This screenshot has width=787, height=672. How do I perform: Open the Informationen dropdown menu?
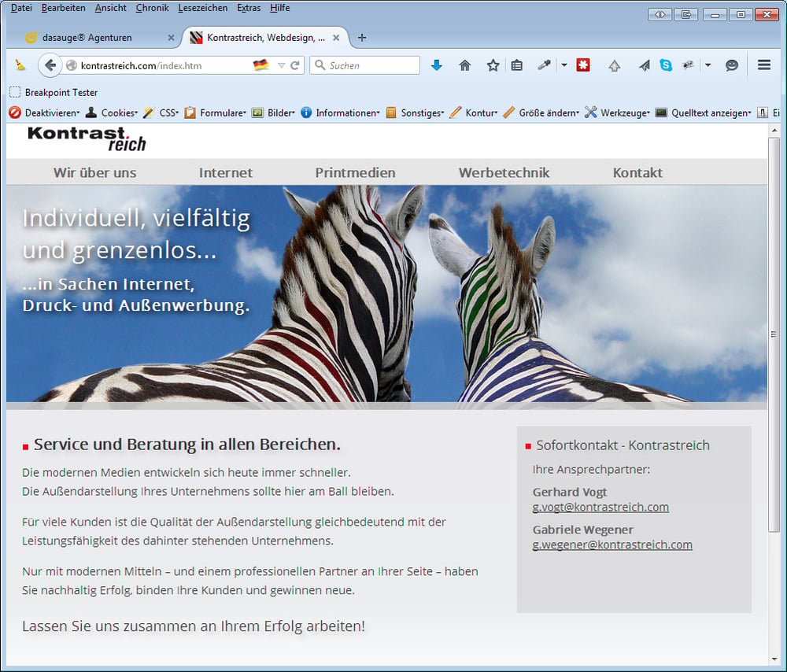[340, 113]
